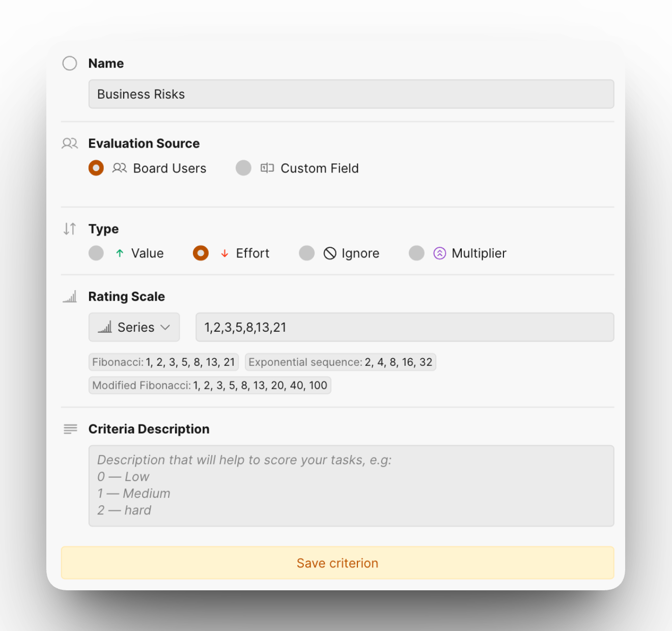Click the Ignore prohibited-circle icon
This screenshot has width=672, height=631.
coord(330,253)
